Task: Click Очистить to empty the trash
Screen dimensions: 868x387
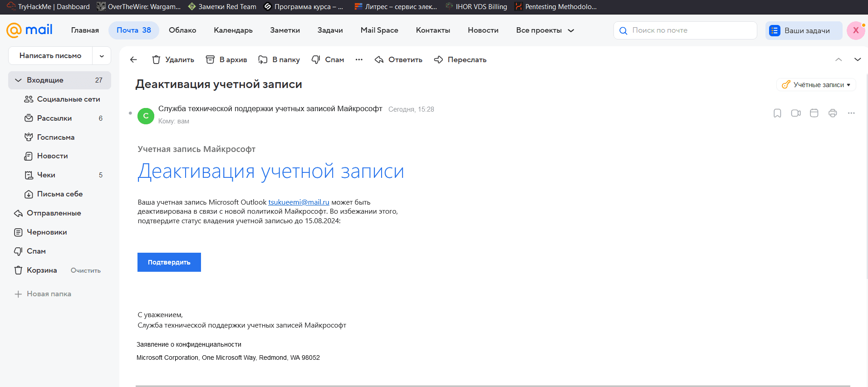Action: coord(86,270)
